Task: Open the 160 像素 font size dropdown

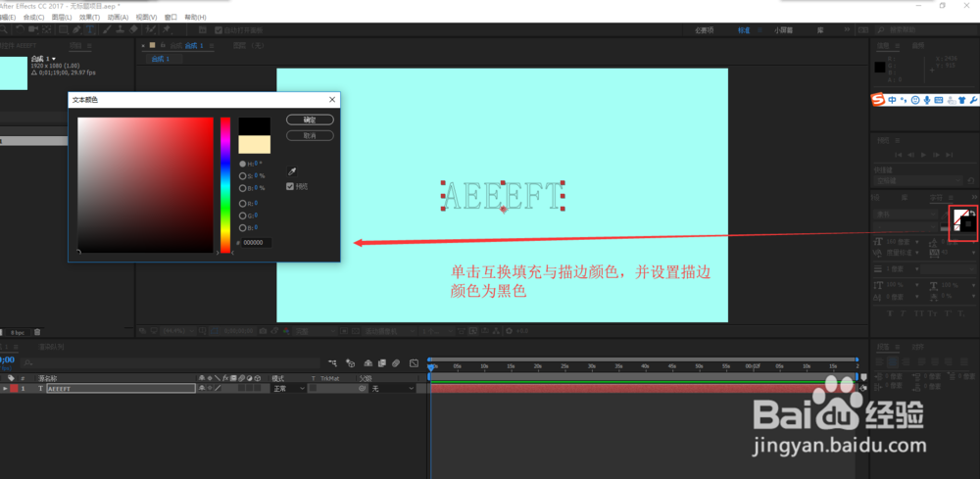Action: click(x=917, y=242)
